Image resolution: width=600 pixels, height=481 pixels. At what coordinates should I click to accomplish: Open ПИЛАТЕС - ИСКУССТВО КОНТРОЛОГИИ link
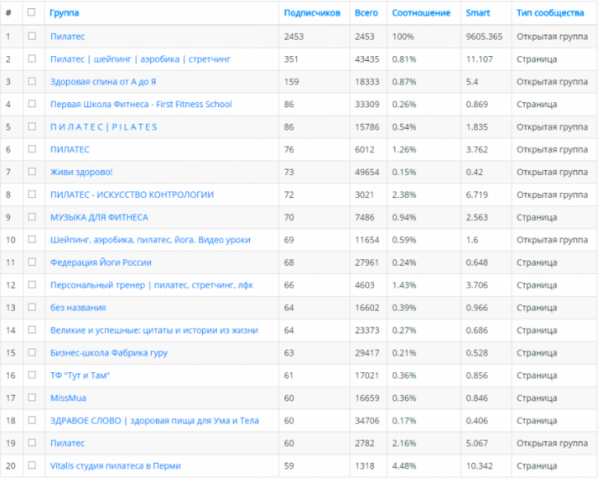(x=132, y=195)
